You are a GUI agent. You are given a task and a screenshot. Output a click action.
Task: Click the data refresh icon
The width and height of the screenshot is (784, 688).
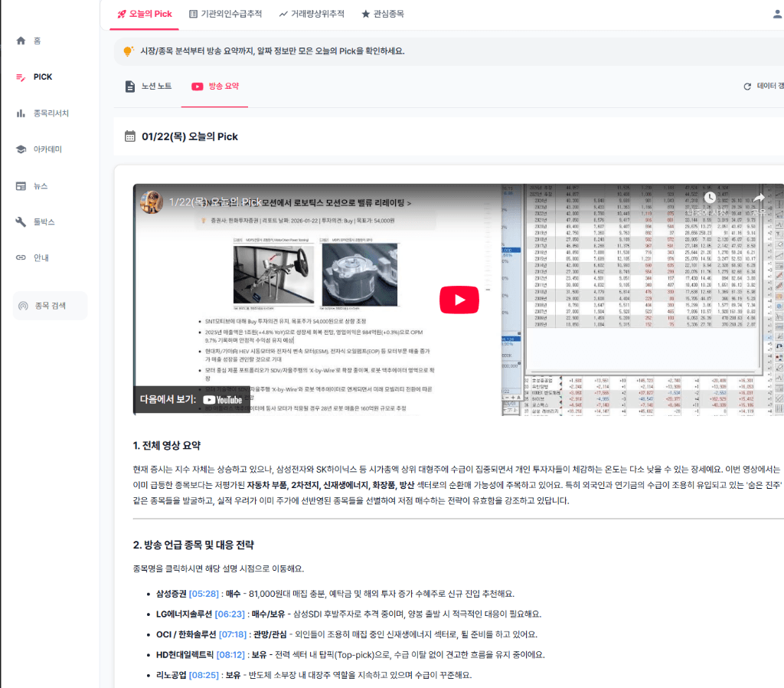pyautogui.click(x=747, y=86)
